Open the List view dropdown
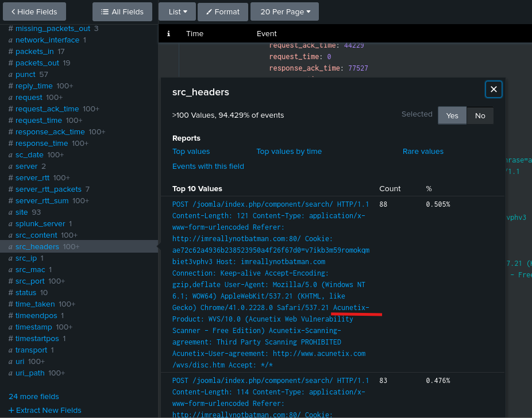Viewport: 532px width, 418px height. coord(177,12)
